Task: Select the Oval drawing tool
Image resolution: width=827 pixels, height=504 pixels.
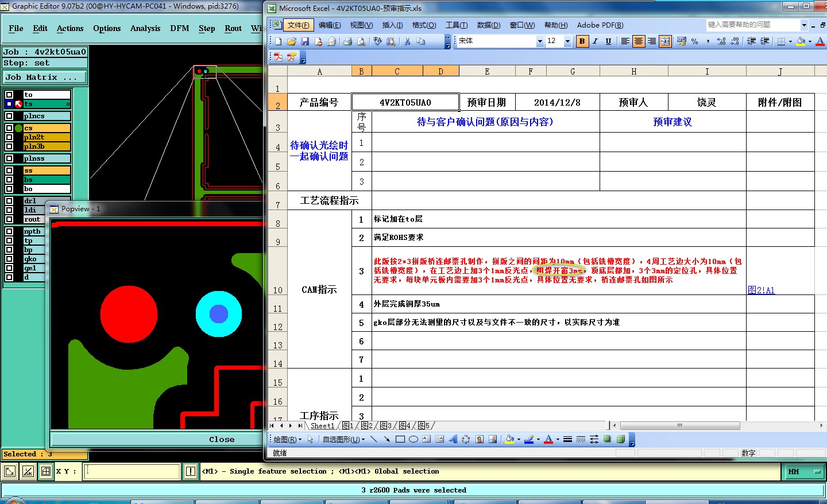Action: pos(413,440)
